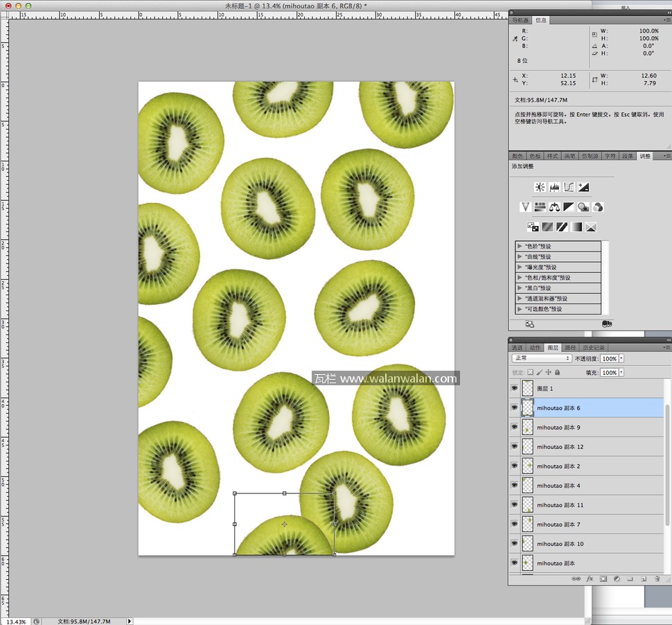Add a Levels adjustment layer

[x=554, y=187]
